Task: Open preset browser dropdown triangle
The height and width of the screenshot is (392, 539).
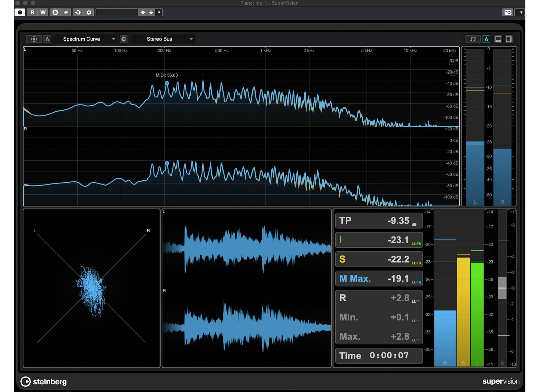Action: click(159, 12)
